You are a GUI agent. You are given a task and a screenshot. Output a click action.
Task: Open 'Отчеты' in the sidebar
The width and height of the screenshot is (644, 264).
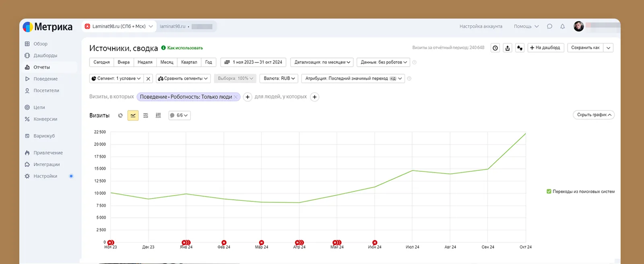41,67
